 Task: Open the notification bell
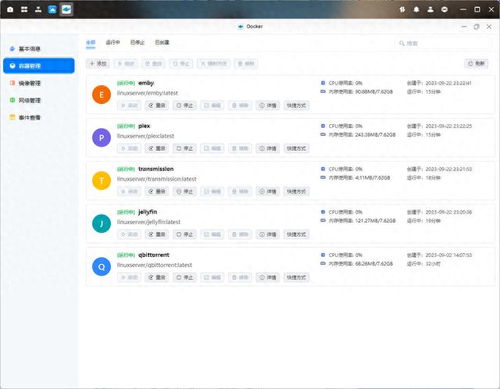pyautogui.click(x=416, y=9)
